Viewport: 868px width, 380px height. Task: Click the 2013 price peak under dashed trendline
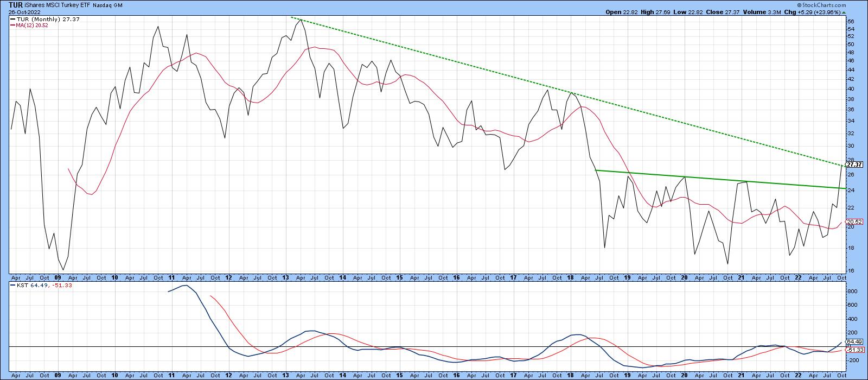(x=300, y=20)
